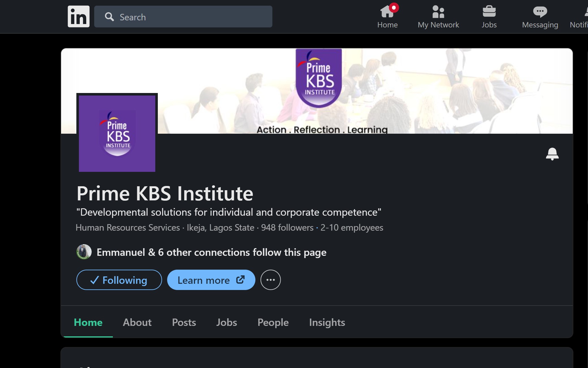
Task: Open the company Jobs tab
Action: (x=227, y=322)
